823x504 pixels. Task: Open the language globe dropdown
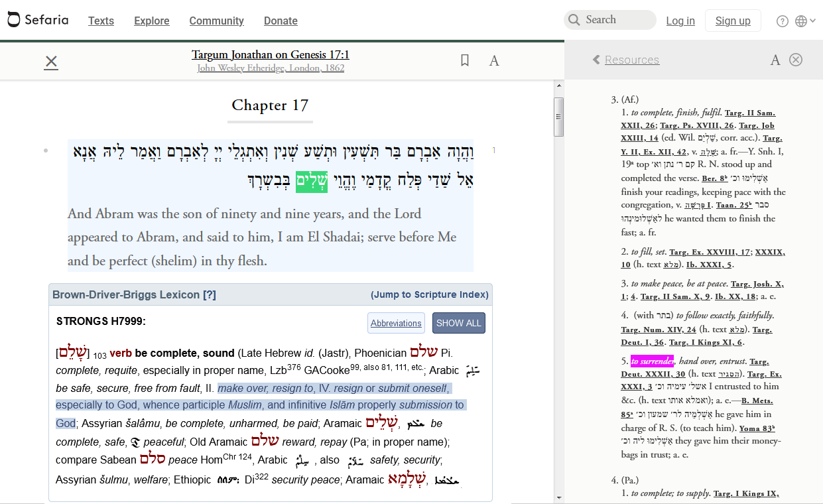[805, 21]
